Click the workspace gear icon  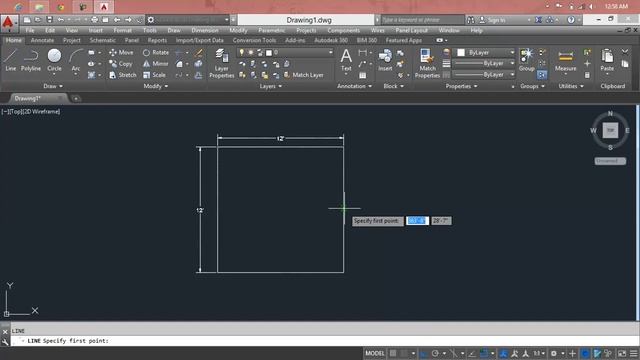[x=151, y=20]
